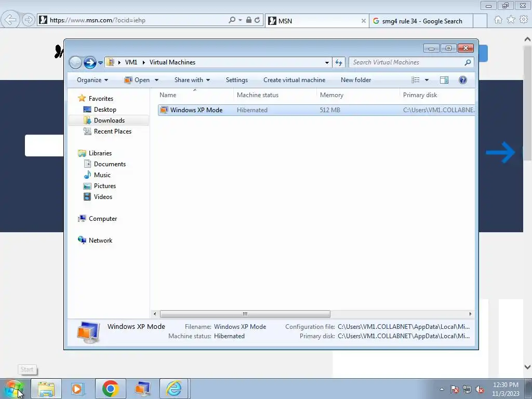Open File Explorer from the taskbar
Screen dimensions: 532x399
46,389
